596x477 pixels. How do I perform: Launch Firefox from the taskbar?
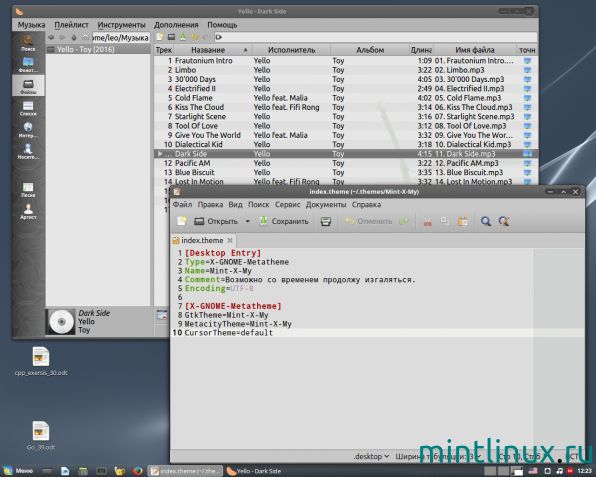tap(138, 471)
